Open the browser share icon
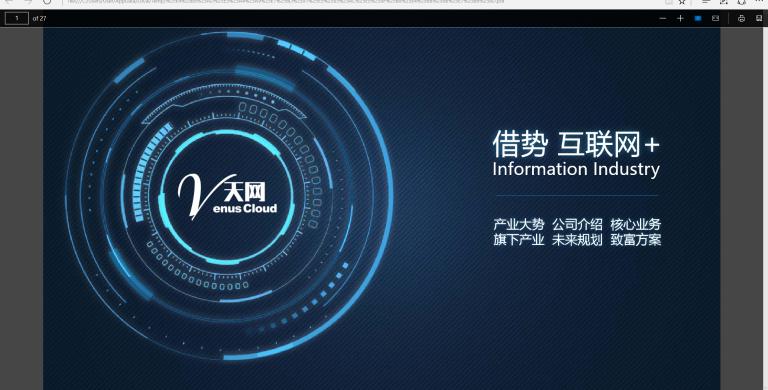The height and width of the screenshot is (390, 768). tap(742, 2)
